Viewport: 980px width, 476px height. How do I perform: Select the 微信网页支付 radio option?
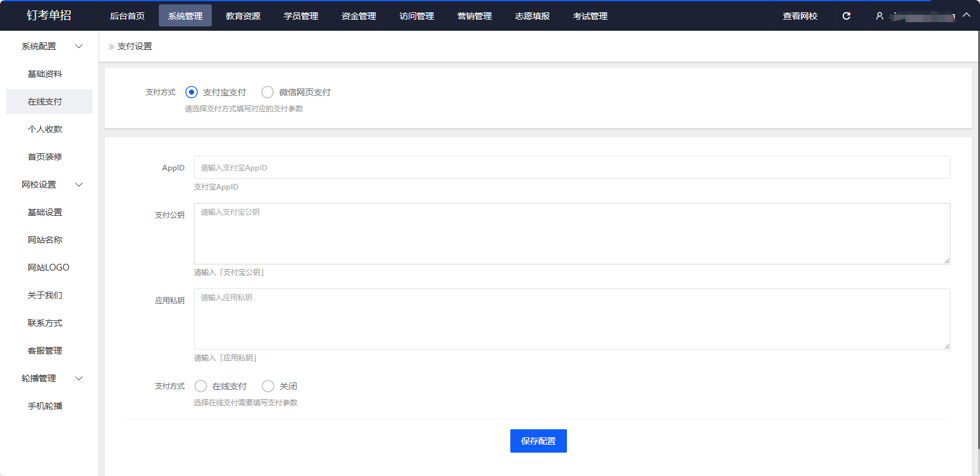267,92
